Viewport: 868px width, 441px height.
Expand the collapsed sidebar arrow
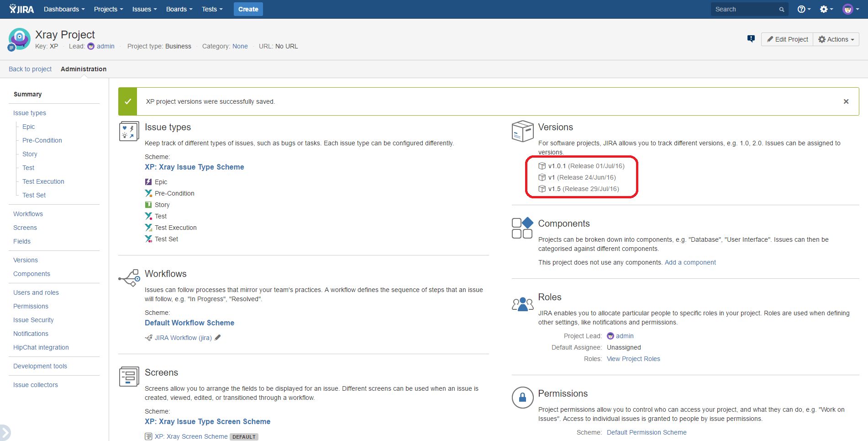5,432
